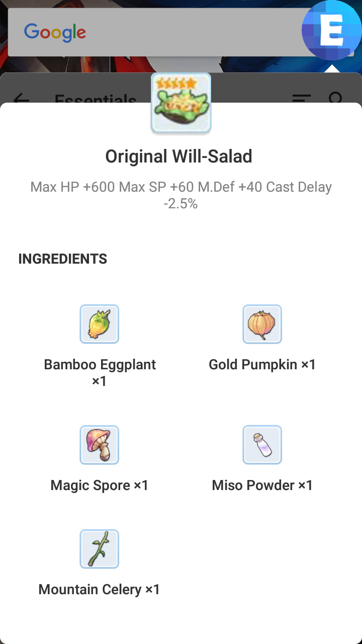The width and height of the screenshot is (362, 644).
Task: Click the INGREDIENTS section heading
Action: click(63, 259)
